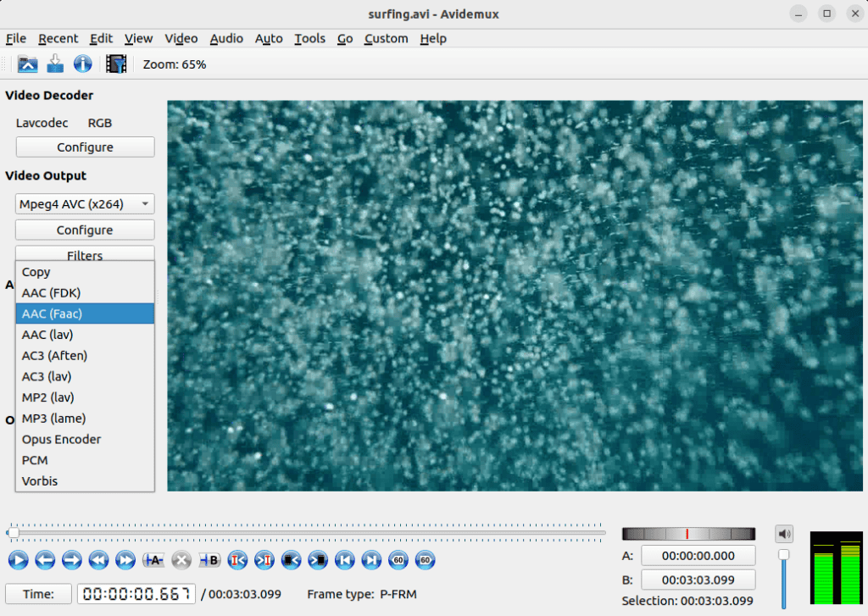Click the marker B time field

click(698, 580)
